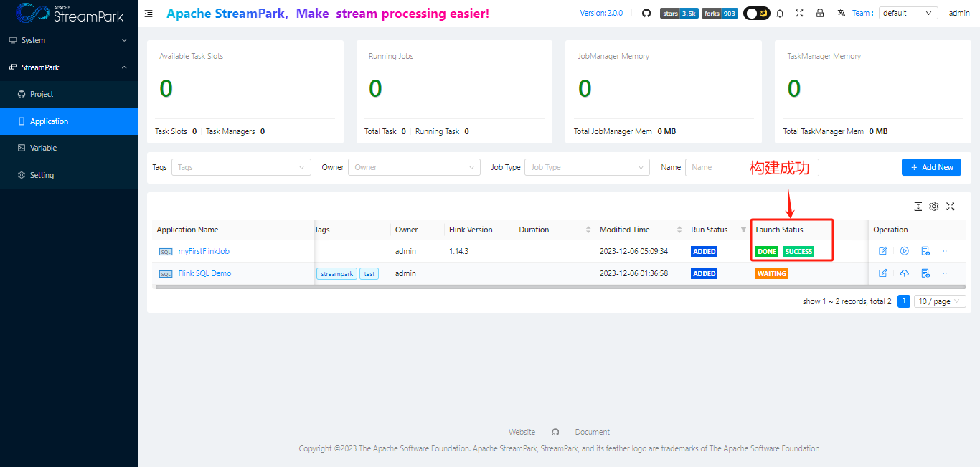The width and height of the screenshot is (980, 467).
Task: Click Flink Version 1.14.3 cell
Action: click(x=458, y=251)
